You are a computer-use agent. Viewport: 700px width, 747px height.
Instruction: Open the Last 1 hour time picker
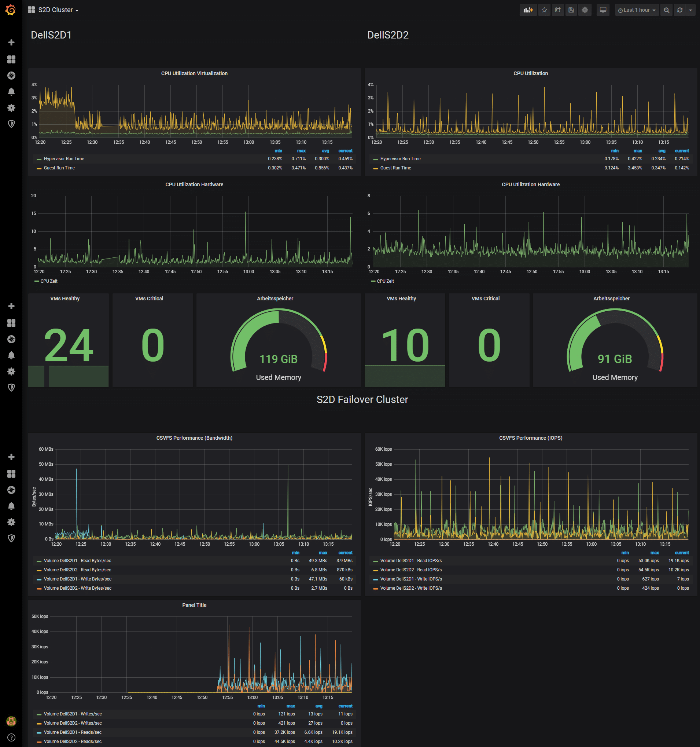coord(637,10)
